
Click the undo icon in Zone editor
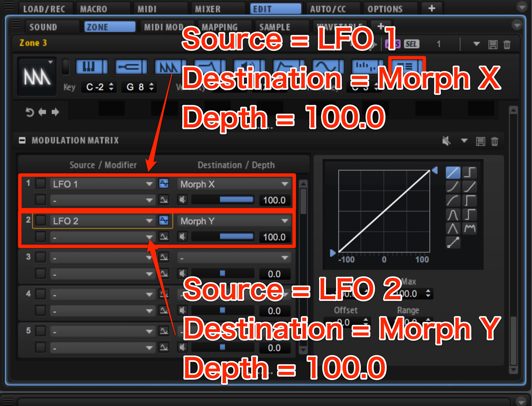click(x=30, y=112)
